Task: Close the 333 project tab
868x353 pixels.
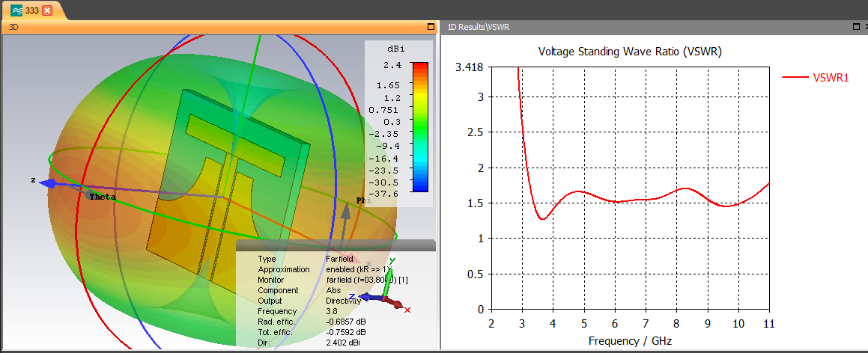Action: pos(47,10)
